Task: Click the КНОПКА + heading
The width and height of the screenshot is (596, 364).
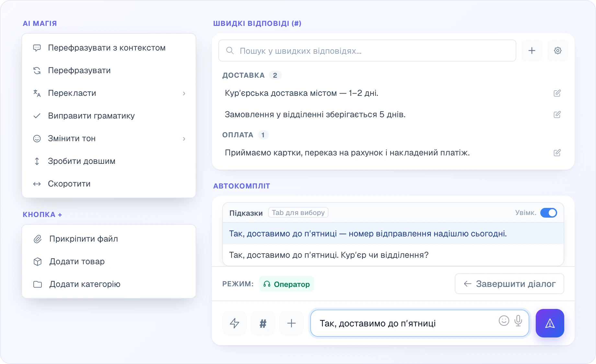Action: pos(42,215)
